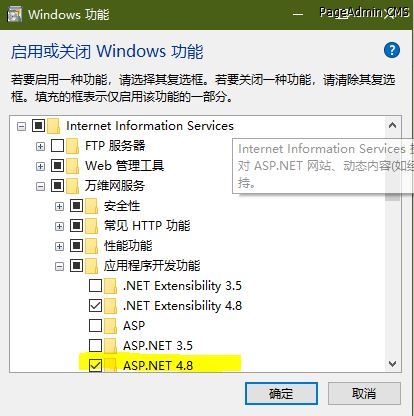Viewport: 414px width, 416px height.
Task: Click the 取消 button
Action: click(x=364, y=394)
